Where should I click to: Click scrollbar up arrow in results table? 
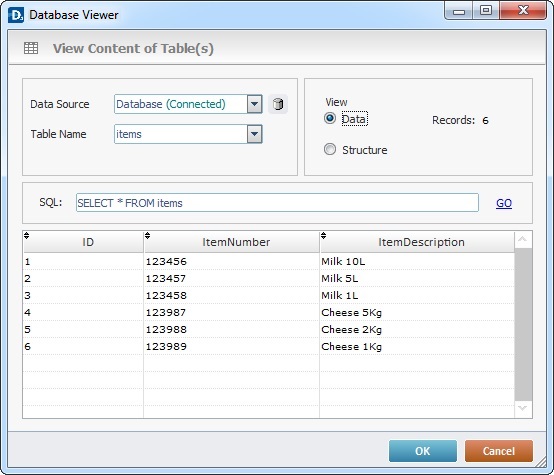click(523, 240)
